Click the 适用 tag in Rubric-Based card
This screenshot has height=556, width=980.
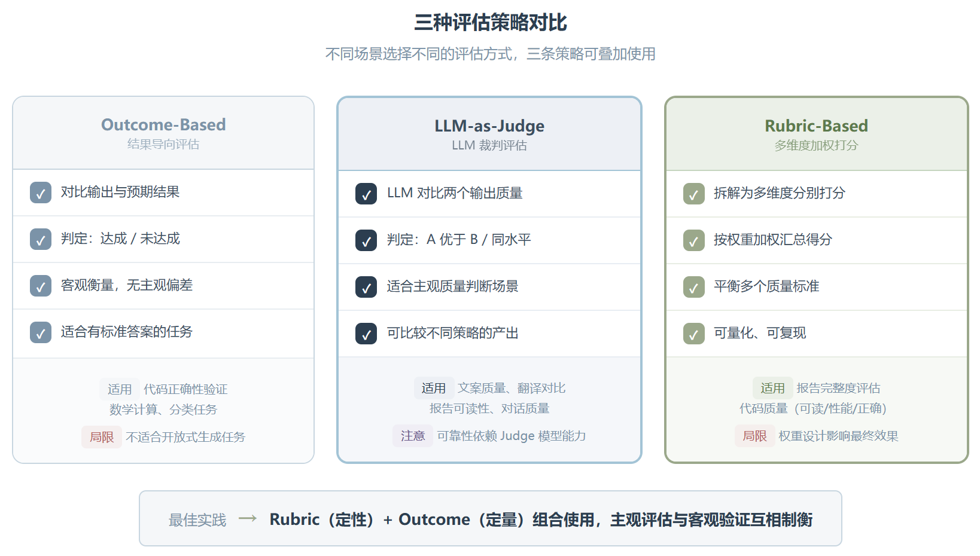pyautogui.click(x=772, y=388)
